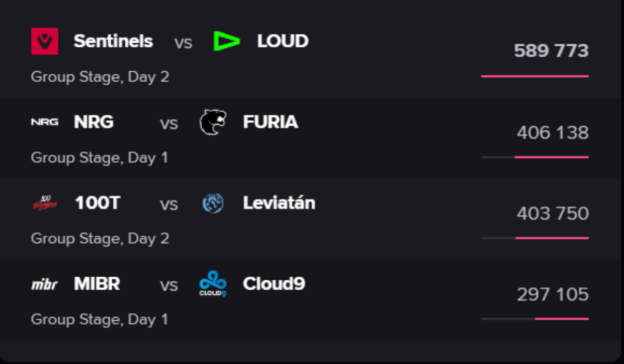Screen dimensions: 624x364
Task: Click the FURIA panther logo
Action: coord(213,122)
